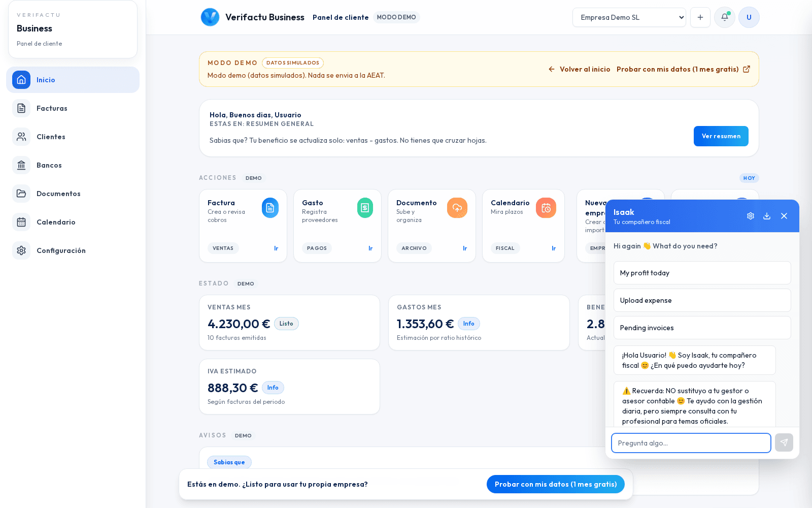Click the plus button in header
812x508 pixels.
(700, 17)
